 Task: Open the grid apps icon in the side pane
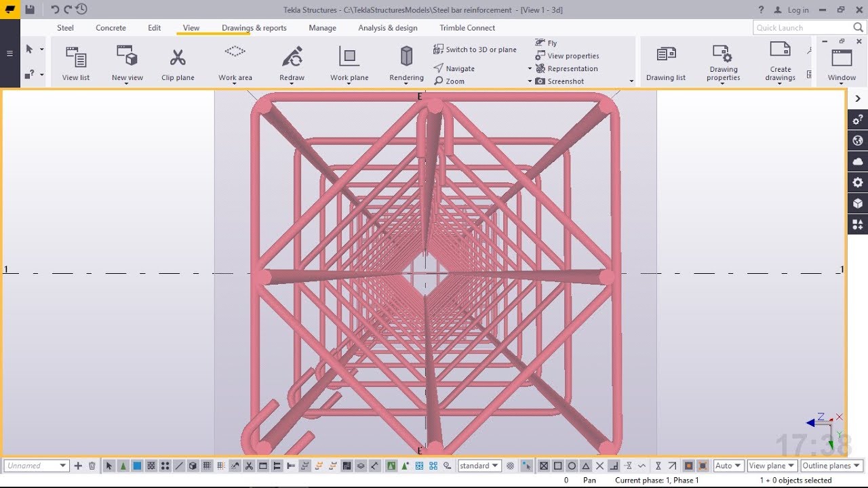coord(858,224)
